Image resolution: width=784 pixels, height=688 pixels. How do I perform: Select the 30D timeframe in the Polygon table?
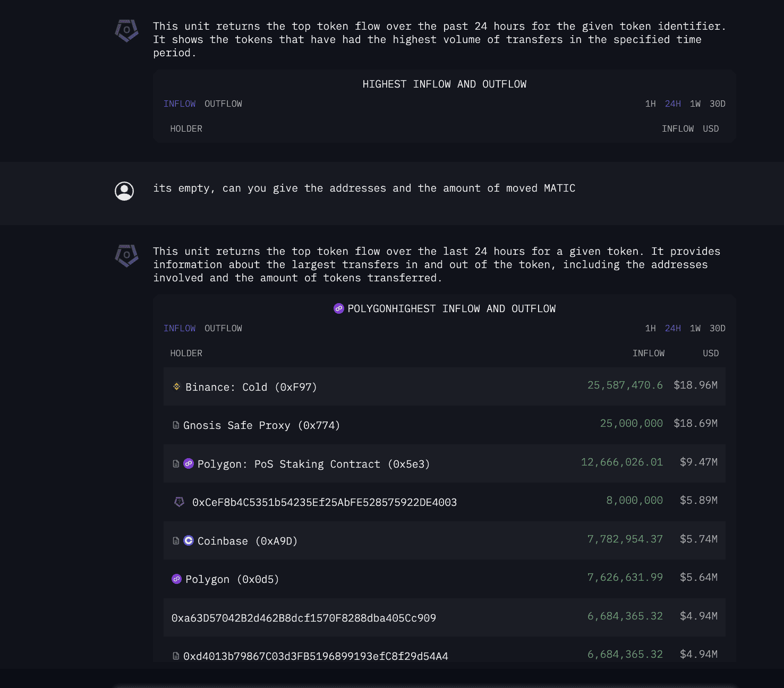click(717, 328)
